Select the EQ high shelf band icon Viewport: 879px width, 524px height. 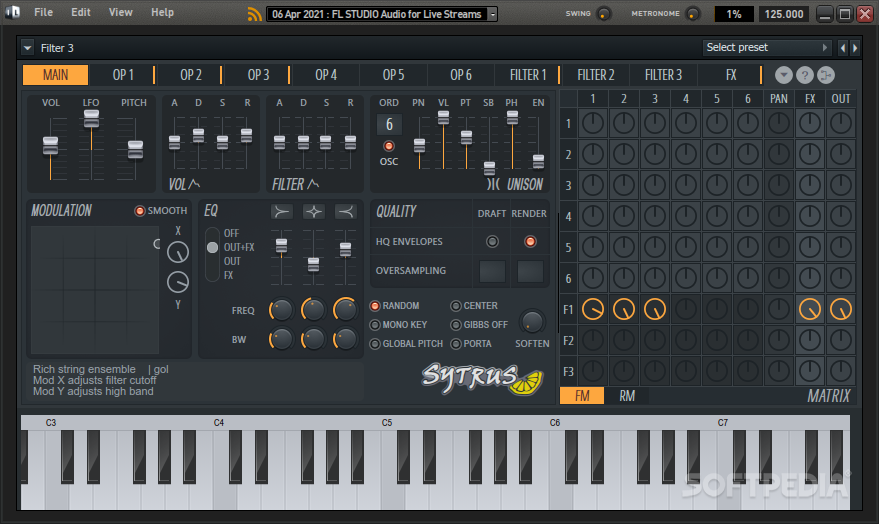coord(345,212)
